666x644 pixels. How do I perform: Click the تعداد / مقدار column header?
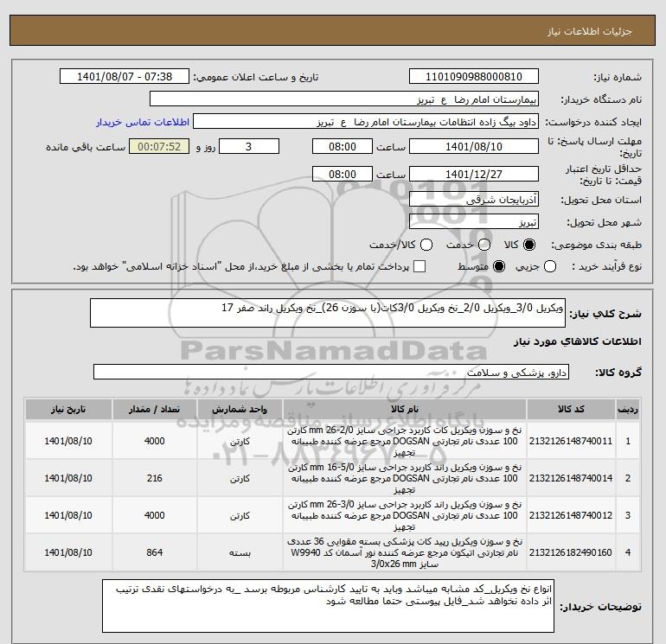pos(154,409)
